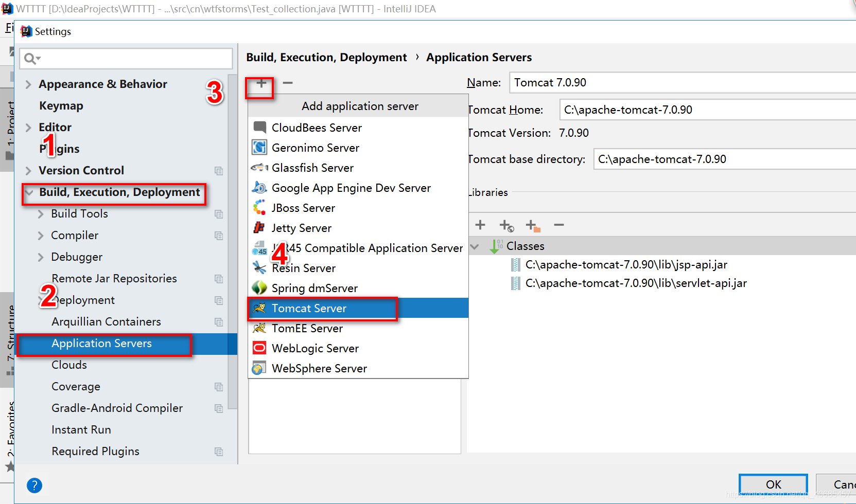Click the WebLogic Server red icon
Image resolution: width=856 pixels, height=504 pixels.
pos(259,348)
